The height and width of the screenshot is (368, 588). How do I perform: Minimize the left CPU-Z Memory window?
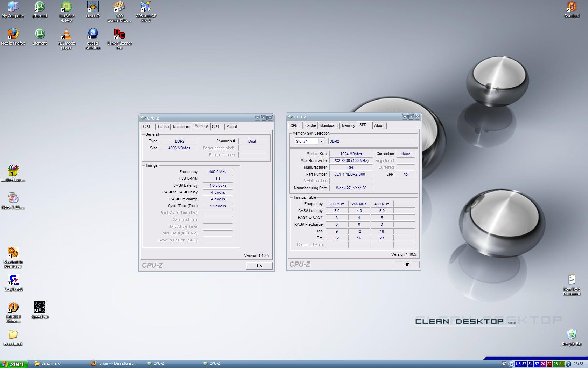tap(257, 118)
